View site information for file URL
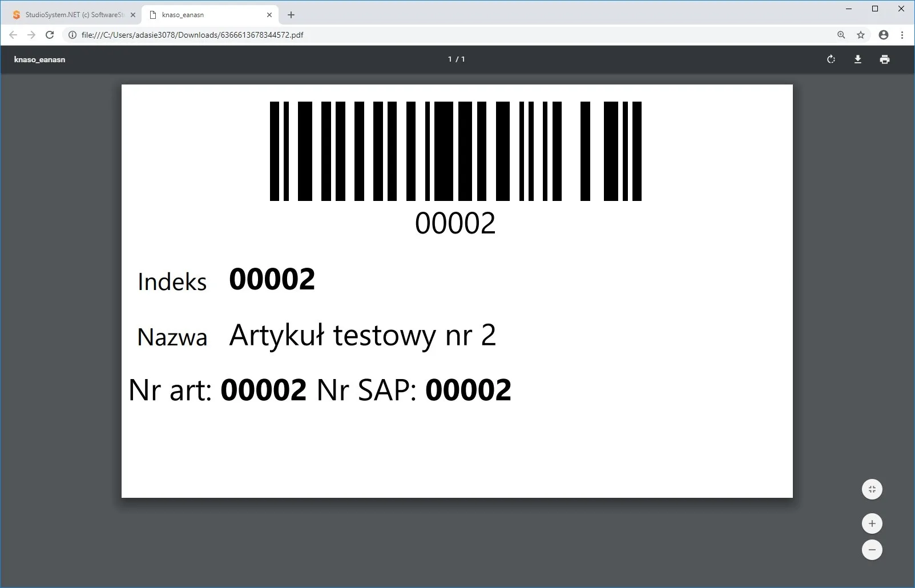 (x=72, y=35)
